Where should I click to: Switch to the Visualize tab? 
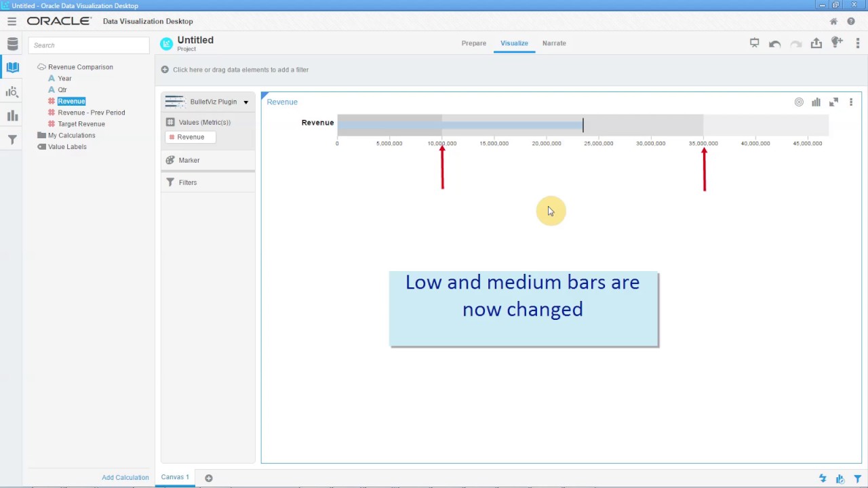(514, 43)
